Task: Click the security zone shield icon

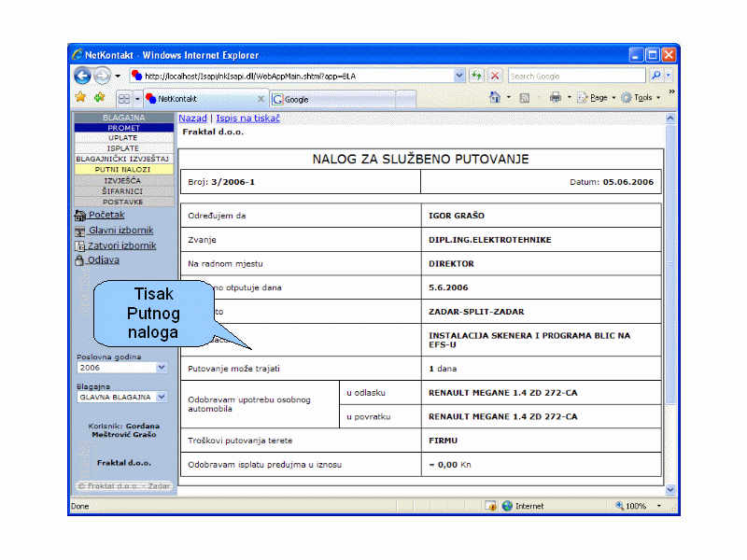Action: (491, 506)
